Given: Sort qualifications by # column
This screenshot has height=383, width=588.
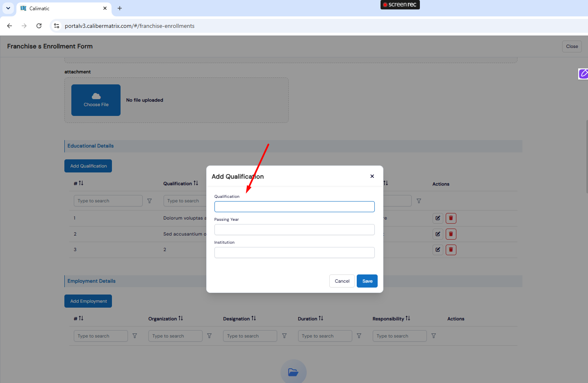Looking at the screenshot, I should [x=81, y=183].
